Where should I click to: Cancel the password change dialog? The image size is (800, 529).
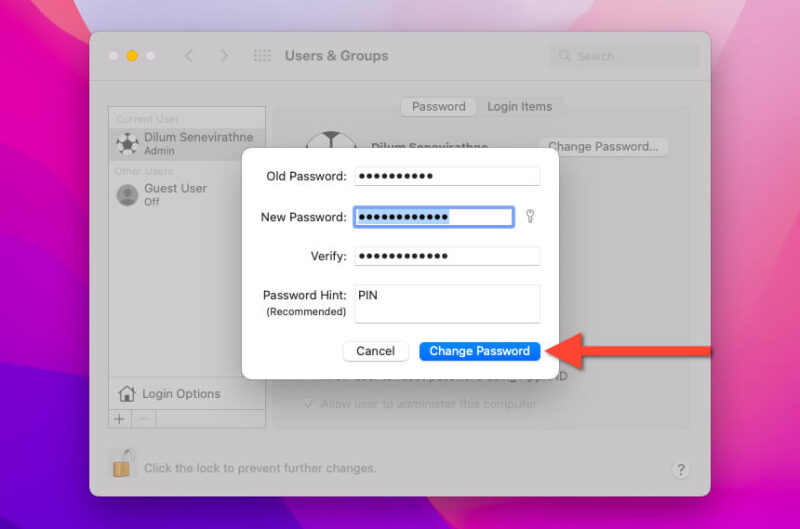pyautogui.click(x=375, y=351)
